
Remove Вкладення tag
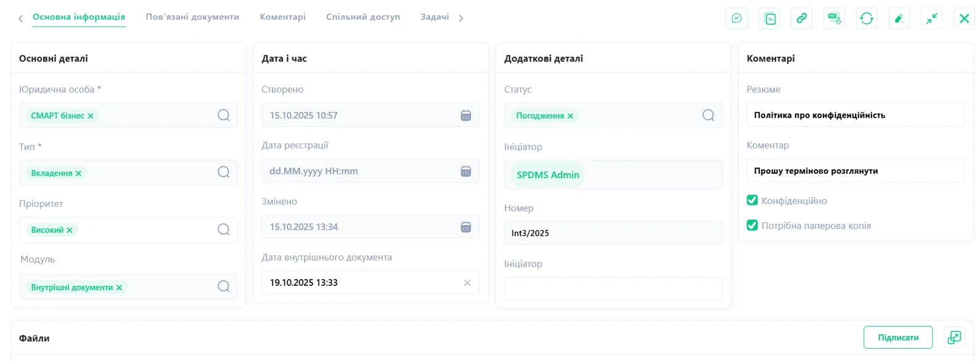pyautogui.click(x=78, y=174)
